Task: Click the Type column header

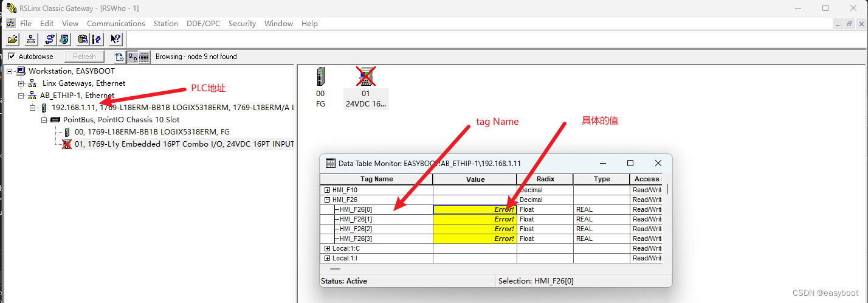Action: pyautogui.click(x=601, y=179)
